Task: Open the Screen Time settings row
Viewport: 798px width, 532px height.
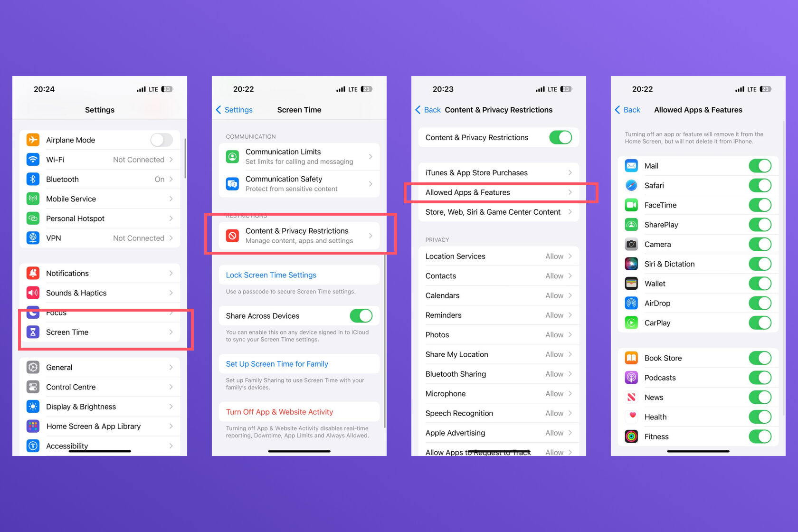Action: pyautogui.click(x=100, y=332)
